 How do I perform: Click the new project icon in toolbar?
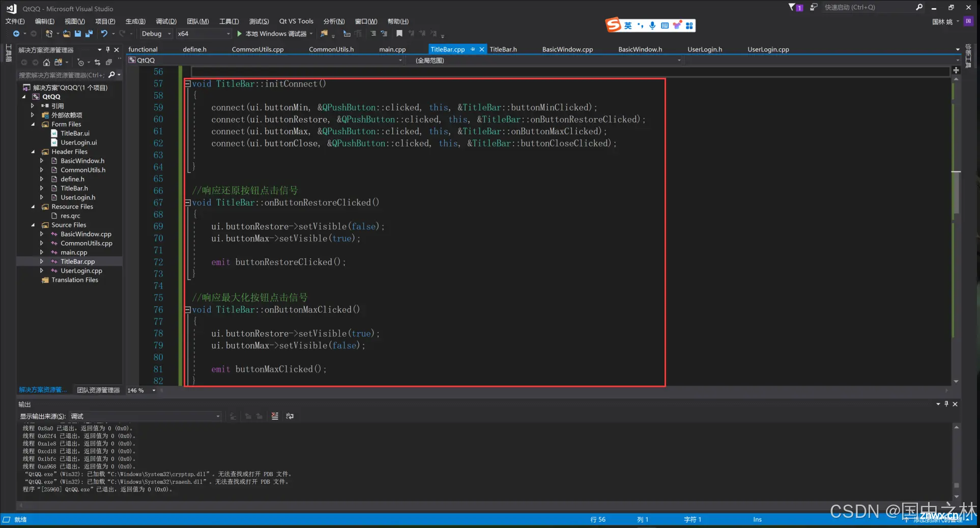[49, 34]
